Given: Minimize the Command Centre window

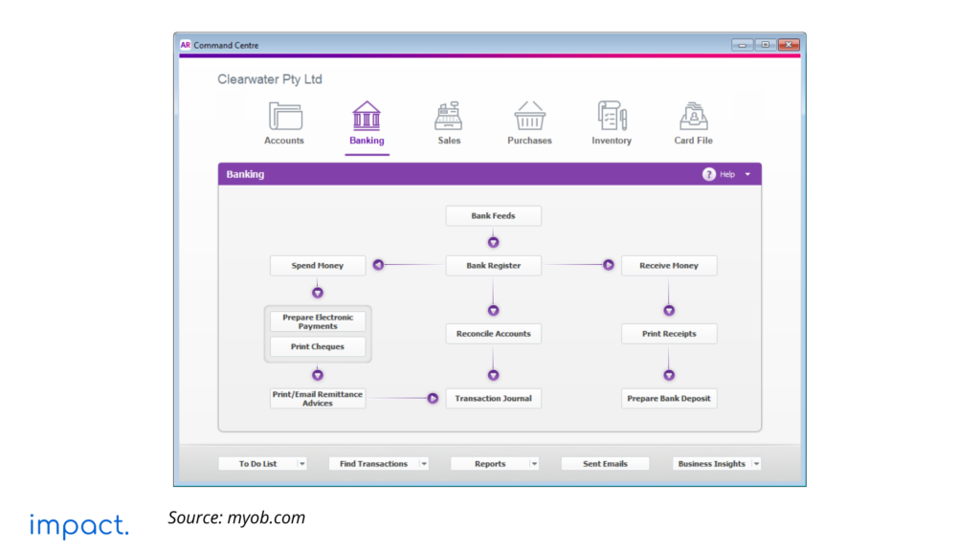Looking at the screenshot, I should (742, 45).
